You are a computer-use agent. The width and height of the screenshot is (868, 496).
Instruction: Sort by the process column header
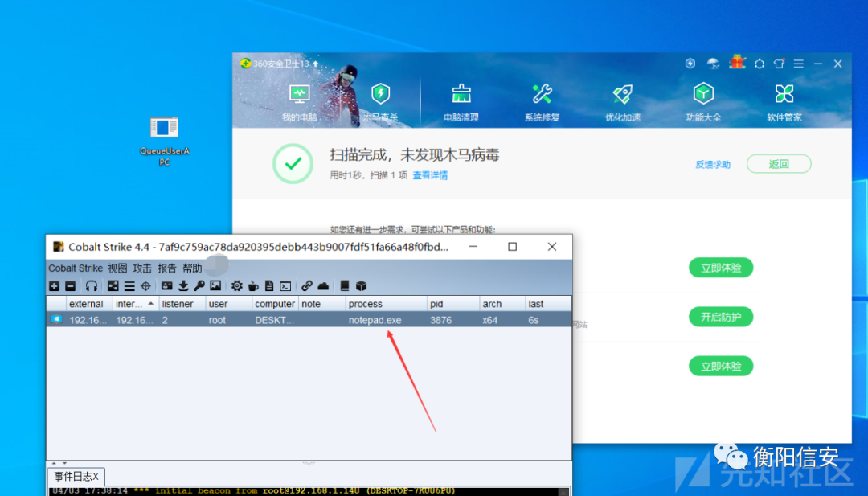click(x=387, y=304)
